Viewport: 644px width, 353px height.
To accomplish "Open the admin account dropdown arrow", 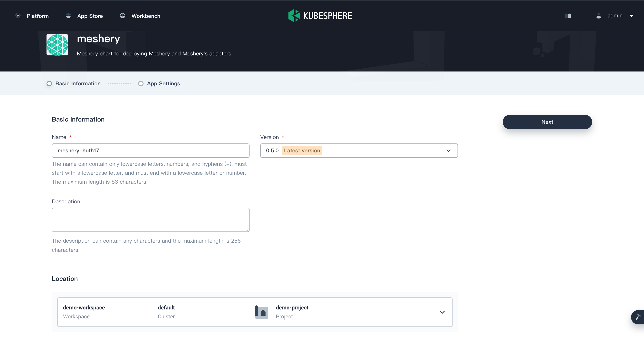I will pos(631,16).
